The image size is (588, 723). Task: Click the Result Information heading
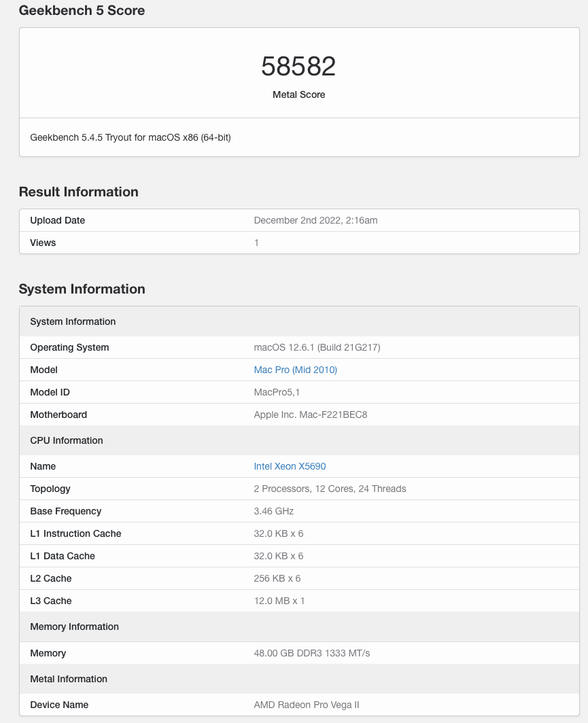click(x=78, y=192)
